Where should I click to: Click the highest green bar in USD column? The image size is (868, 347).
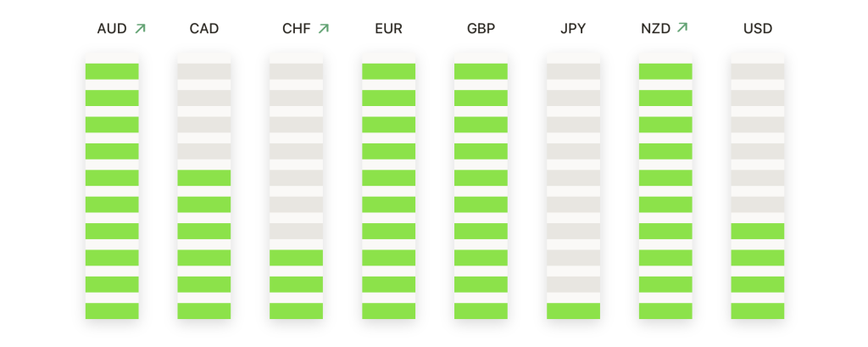click(x=758, y=231)
